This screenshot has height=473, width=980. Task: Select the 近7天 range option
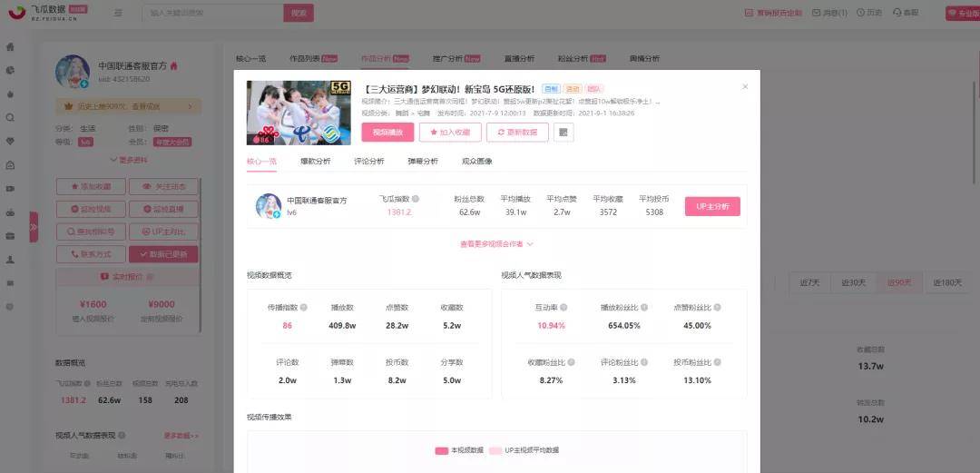coord(810,282)
